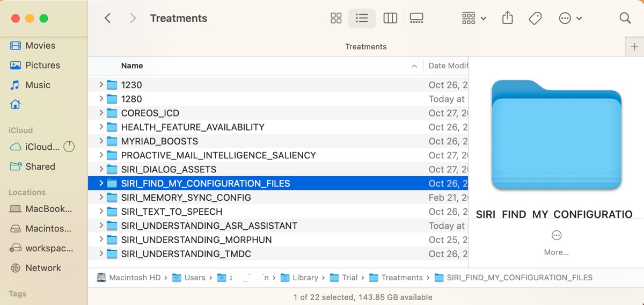Go to Users in the path bar

(x=188, y=278)
